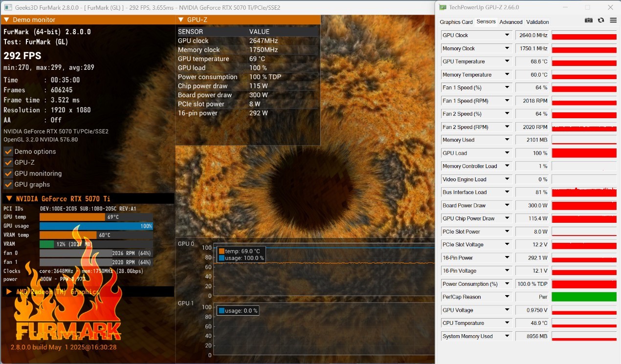Open the Bus Interface Load dropdown
The height and width of the screenshot is (364, 621).
(507, 192)
